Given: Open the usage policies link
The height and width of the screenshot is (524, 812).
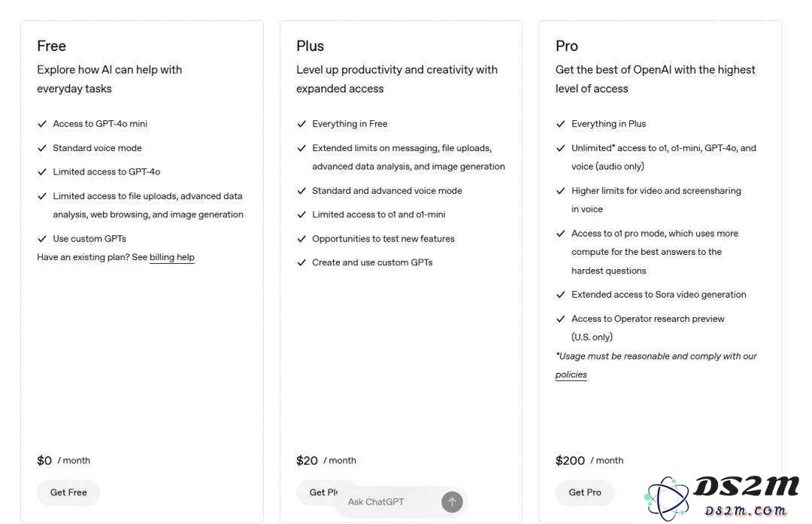Looking at the screenshot, I should coord(571,374).
